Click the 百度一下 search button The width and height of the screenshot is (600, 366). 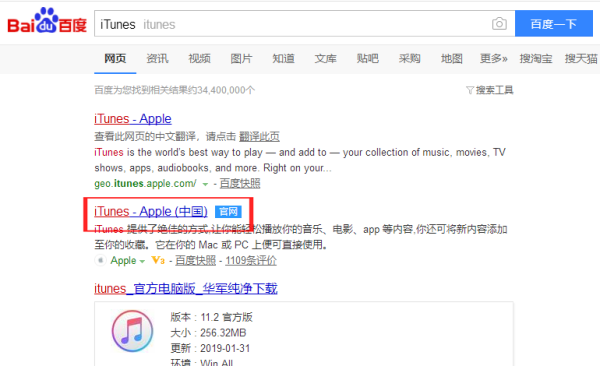pyautogui.click(x=554, y=24)
